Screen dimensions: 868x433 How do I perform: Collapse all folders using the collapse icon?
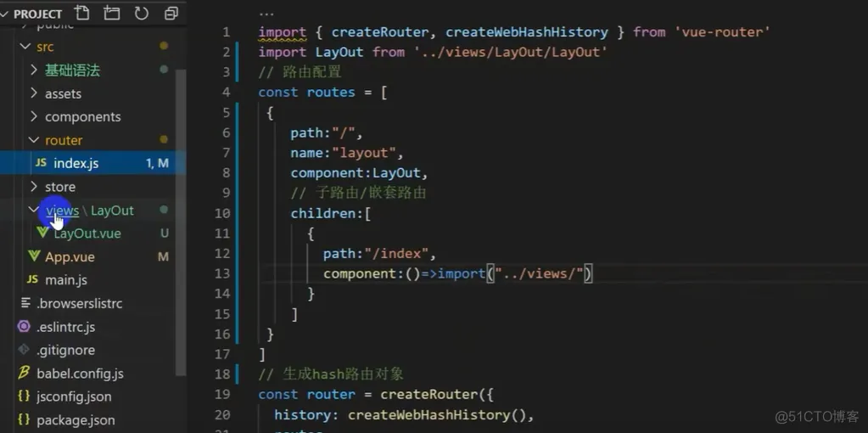click(171, 13)
